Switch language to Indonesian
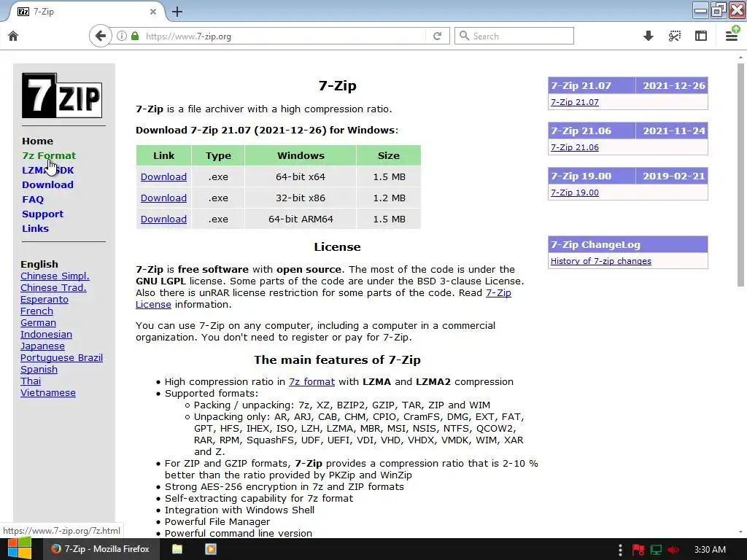The image size is (747, 560). pos(46,334)
